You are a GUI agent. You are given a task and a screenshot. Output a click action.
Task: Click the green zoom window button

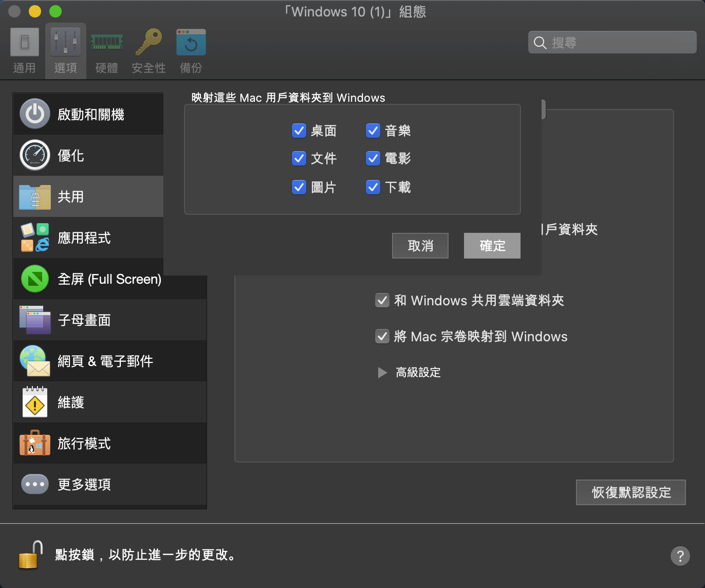[55, 11]
